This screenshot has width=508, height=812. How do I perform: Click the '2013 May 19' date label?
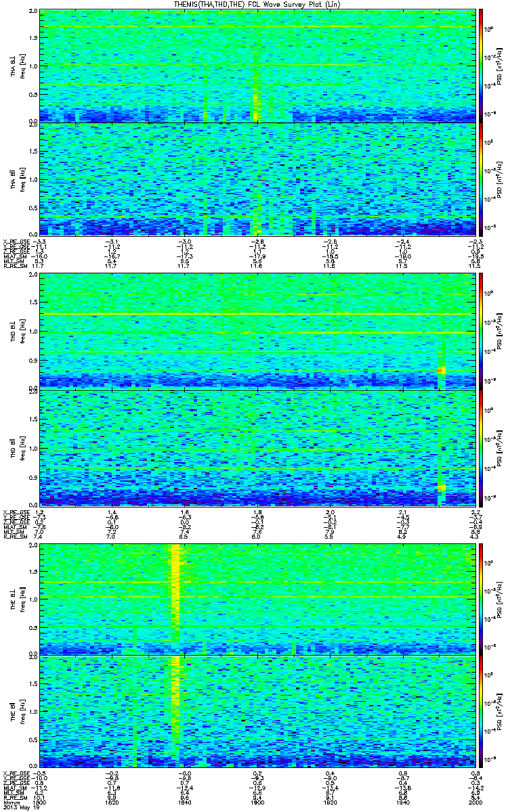pos(20,807)
